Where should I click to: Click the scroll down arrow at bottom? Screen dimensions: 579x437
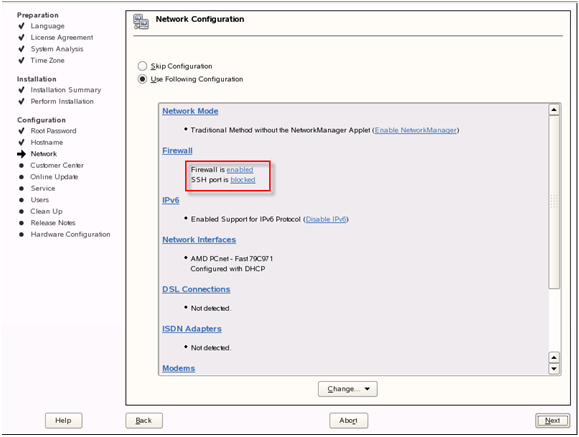(554, 369)
